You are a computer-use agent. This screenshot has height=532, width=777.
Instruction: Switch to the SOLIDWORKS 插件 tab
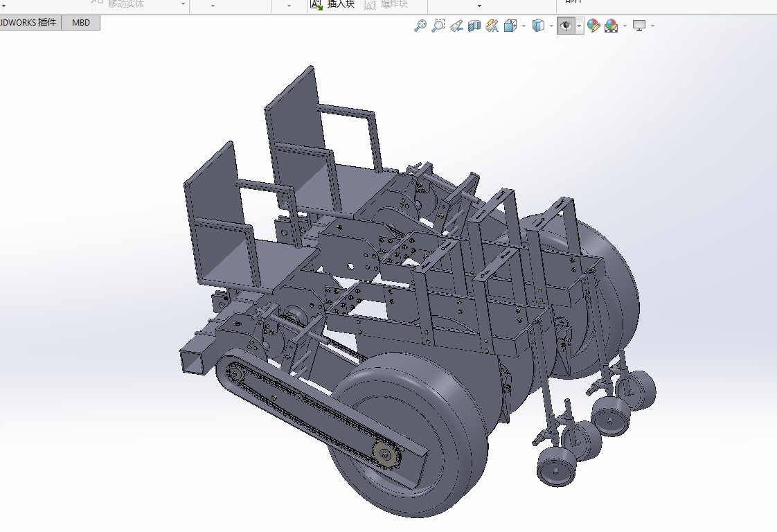click(x=29, y=23)
